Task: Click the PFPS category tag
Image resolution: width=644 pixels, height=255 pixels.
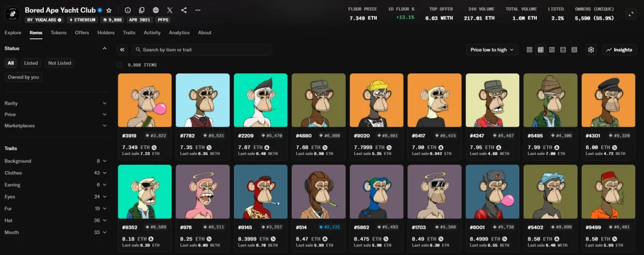Action: coord(163,20)
